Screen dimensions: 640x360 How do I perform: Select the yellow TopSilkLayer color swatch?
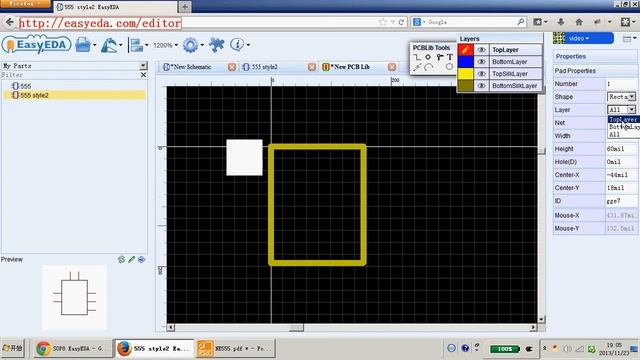tap(465, 74)
